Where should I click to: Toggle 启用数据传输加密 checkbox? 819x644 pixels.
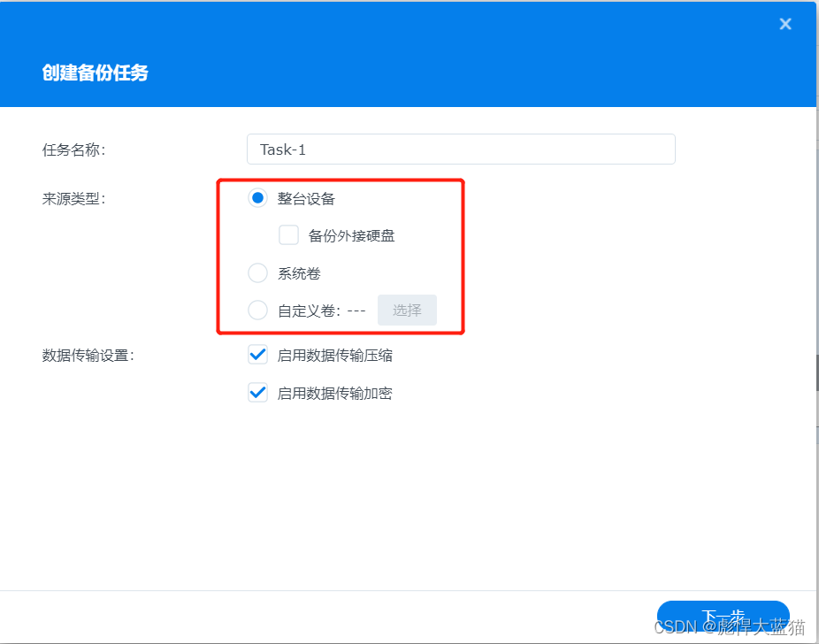click(257, 393)
